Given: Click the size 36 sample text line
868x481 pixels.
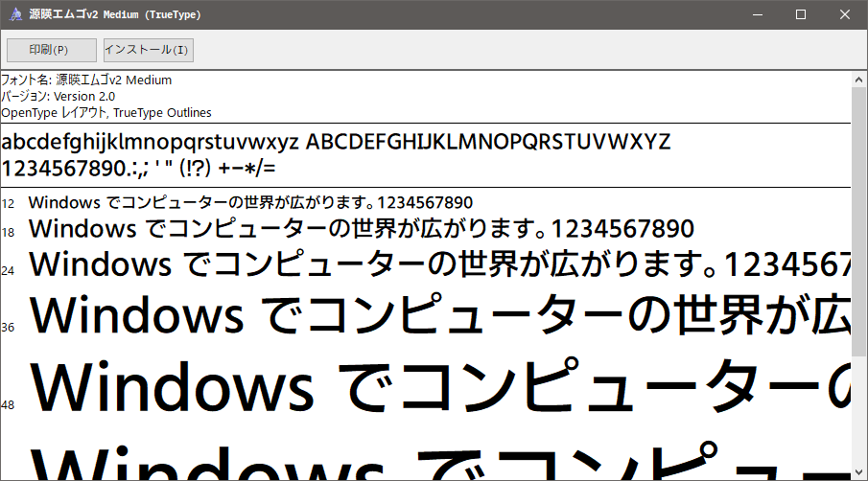Looking at the screenshot, I should [440, 314].
